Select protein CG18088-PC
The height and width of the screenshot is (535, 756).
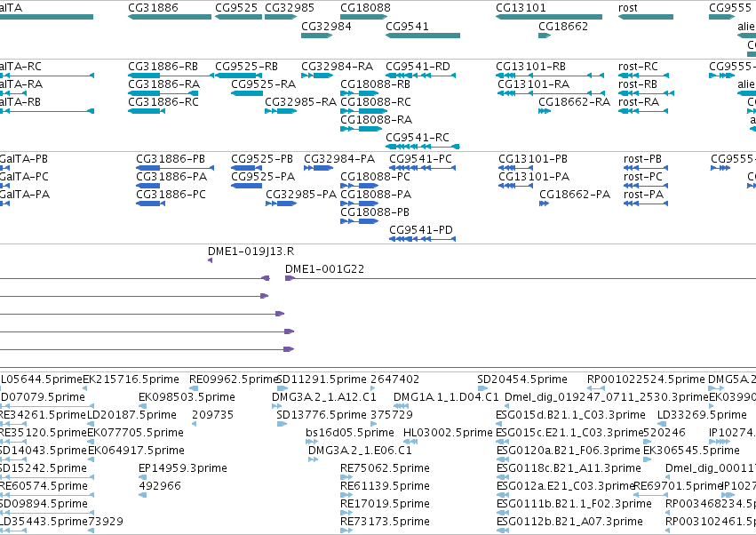click(x=359, y=186)
